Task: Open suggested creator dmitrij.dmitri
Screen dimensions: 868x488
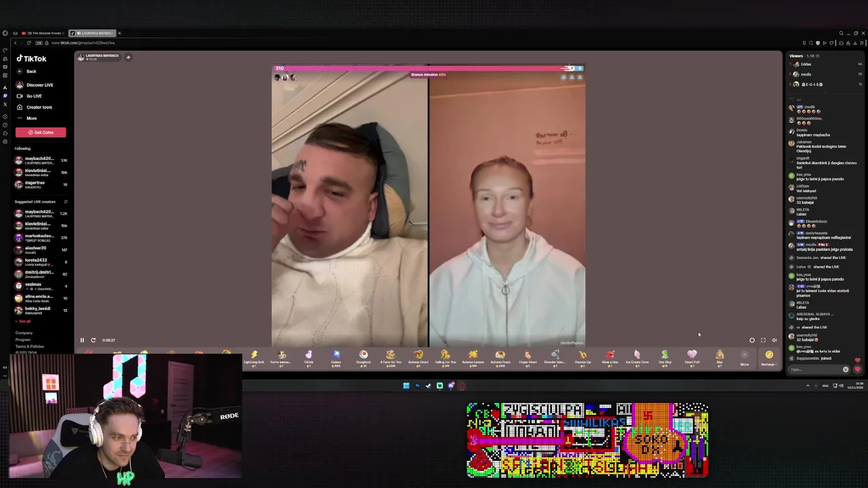Action: pos(41,274)
